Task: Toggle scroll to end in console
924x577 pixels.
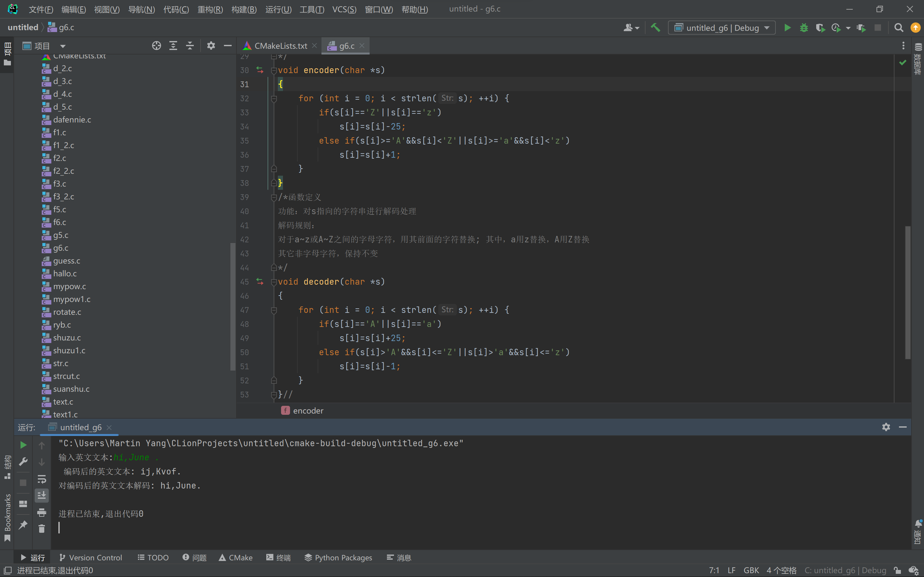Action: click(42, 495)
